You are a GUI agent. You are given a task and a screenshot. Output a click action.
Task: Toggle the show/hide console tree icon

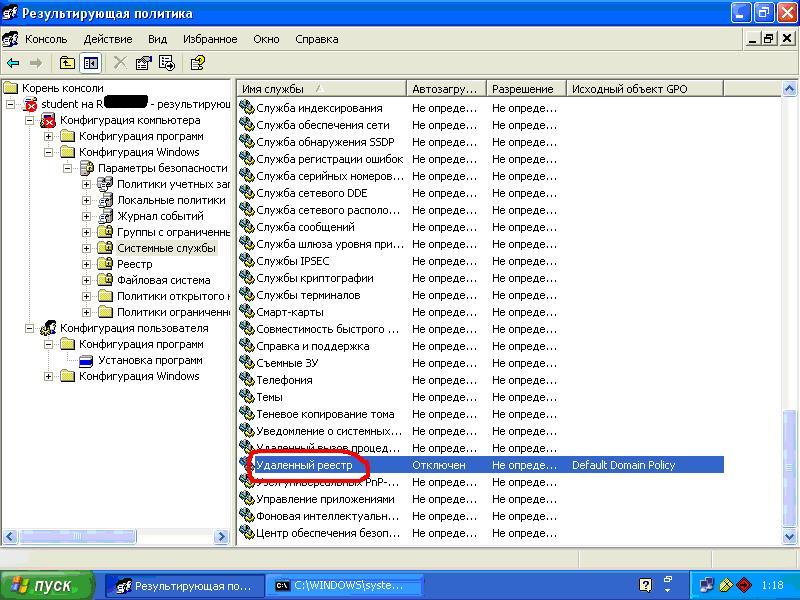(x=91, y=63)
